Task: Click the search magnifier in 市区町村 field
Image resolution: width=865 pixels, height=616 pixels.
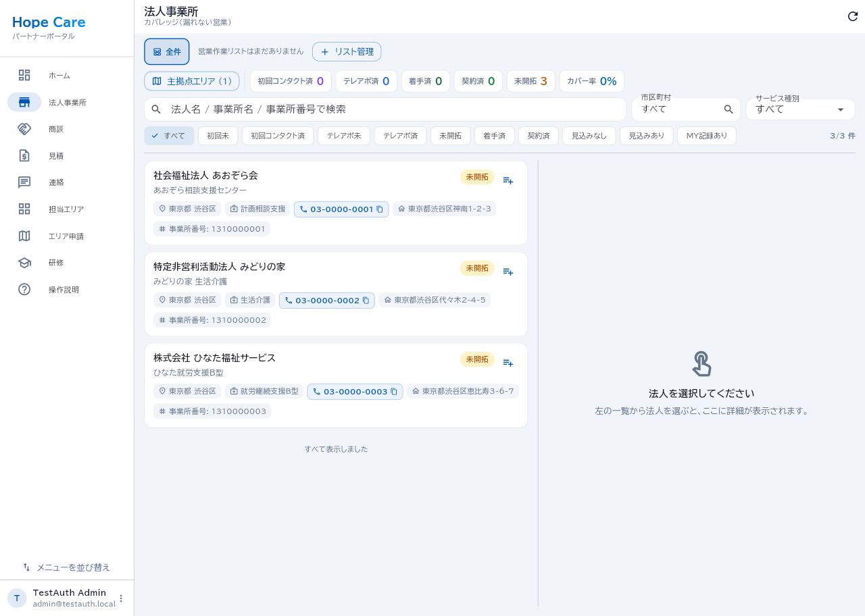Action: tap(728, 109)
